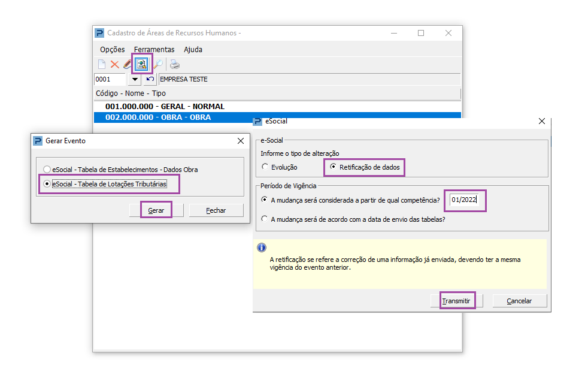Viewport: 588px width, 380px height.
Task: Click the Fechar button
Action: [216, 210]
